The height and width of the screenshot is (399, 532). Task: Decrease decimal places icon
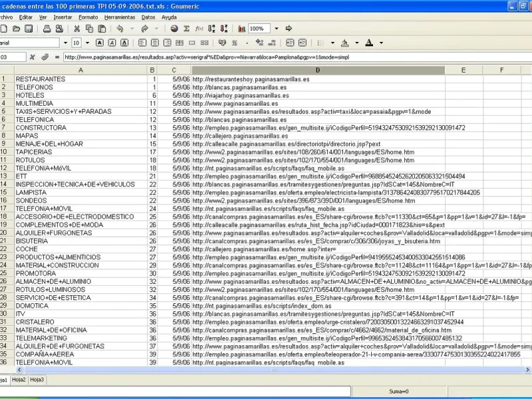point(272,43)
